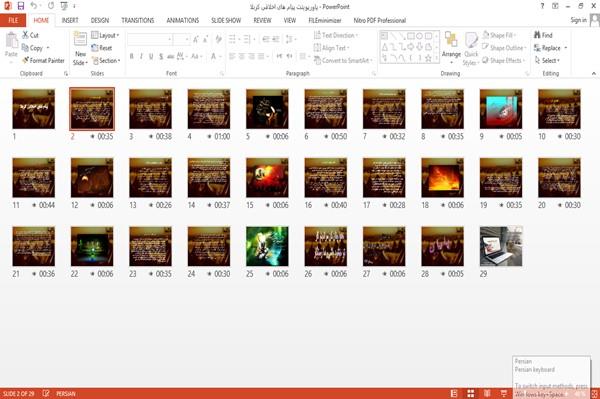Open the Align Text dropdown
The image size is (600, 399).
pyautogui.click(x=331, y=48)
